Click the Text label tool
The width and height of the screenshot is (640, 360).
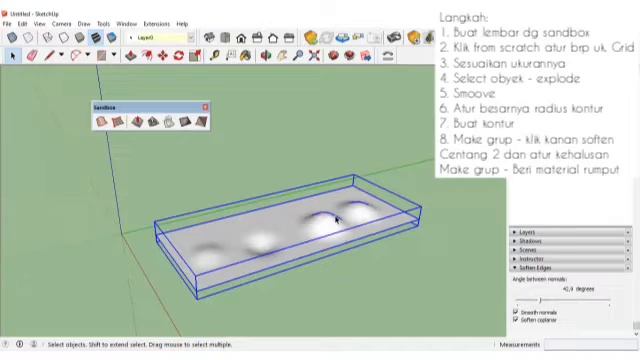231,56
